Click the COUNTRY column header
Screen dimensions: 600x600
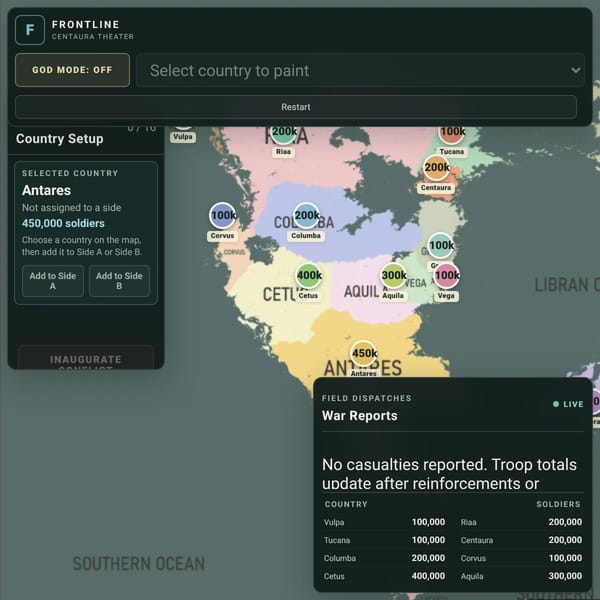point(346,504)
